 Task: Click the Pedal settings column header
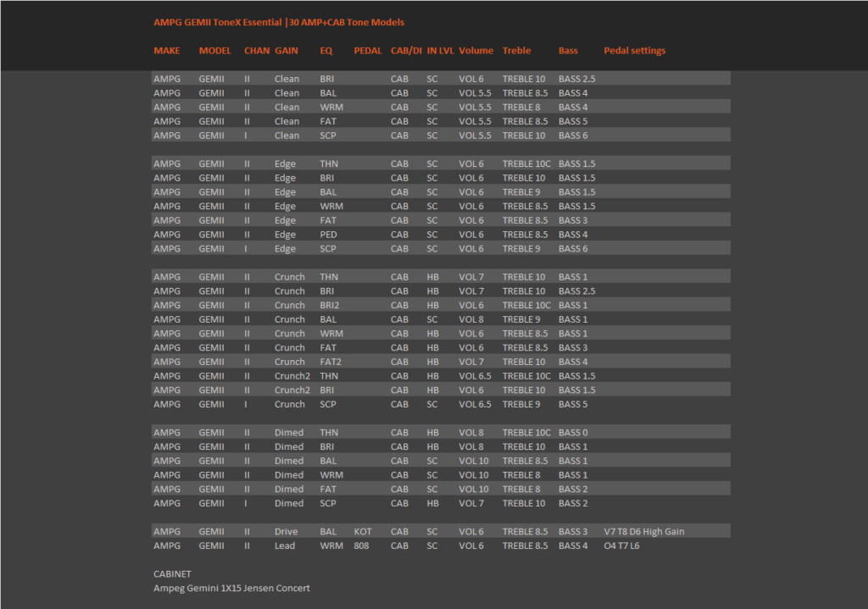pos(634,50)
